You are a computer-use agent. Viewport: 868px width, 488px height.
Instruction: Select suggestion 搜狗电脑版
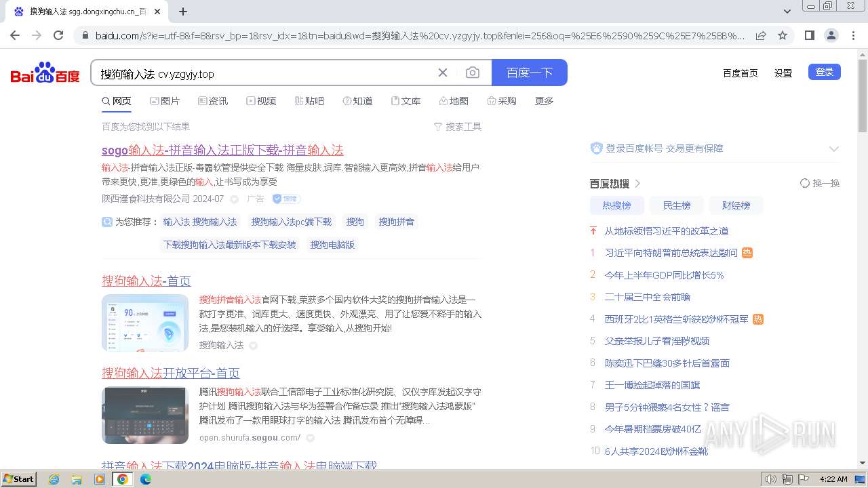(332, 245)
